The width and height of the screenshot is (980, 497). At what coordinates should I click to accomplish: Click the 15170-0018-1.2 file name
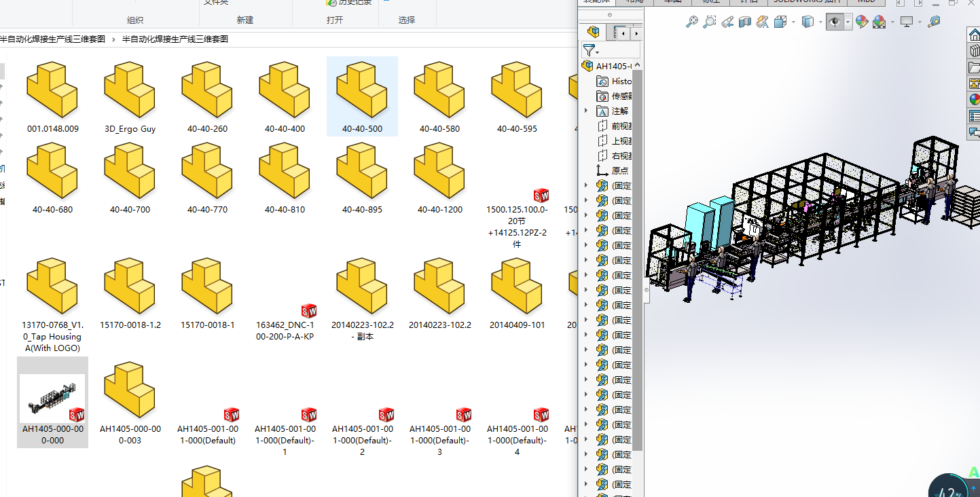click(130, 325)
